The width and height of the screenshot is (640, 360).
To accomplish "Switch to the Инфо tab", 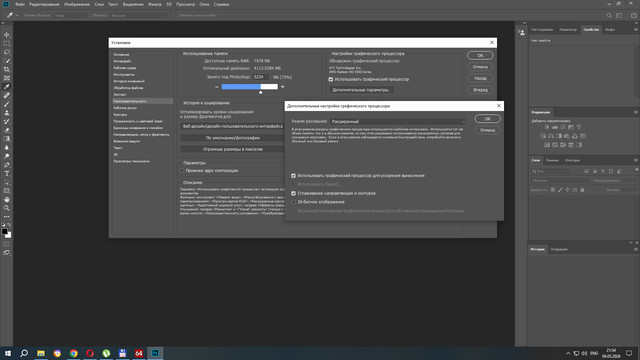I will pos(610,30).
